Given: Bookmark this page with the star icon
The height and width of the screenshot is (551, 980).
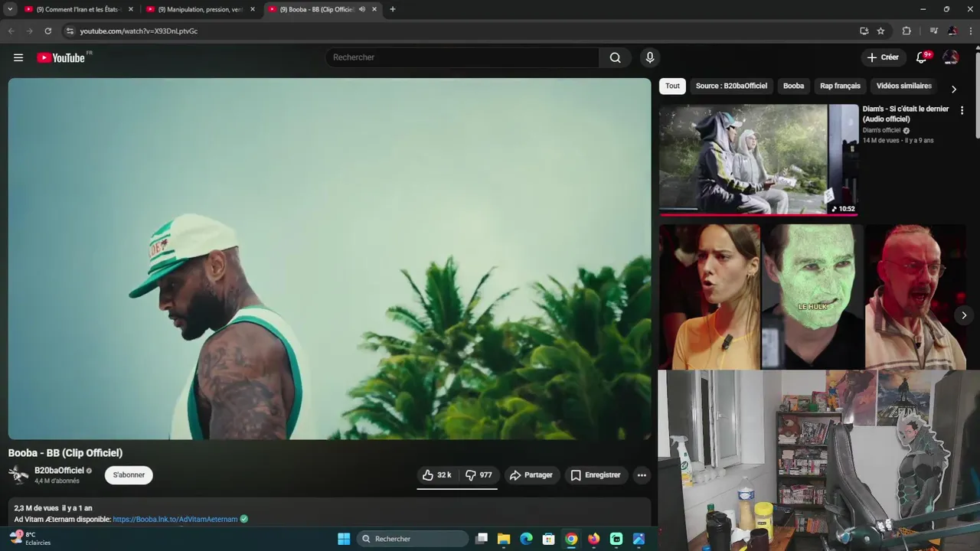Looking at the screenshot, I should (880, 31).
